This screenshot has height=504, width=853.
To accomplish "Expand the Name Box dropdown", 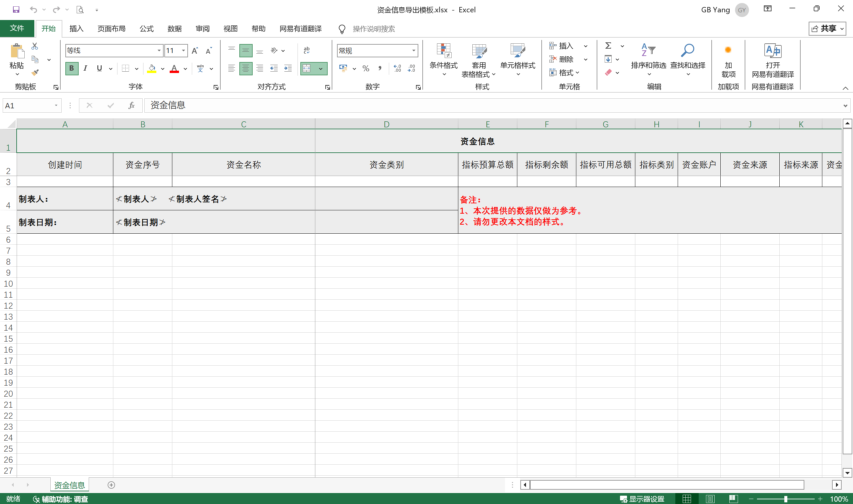I will (x=56, y=106).
